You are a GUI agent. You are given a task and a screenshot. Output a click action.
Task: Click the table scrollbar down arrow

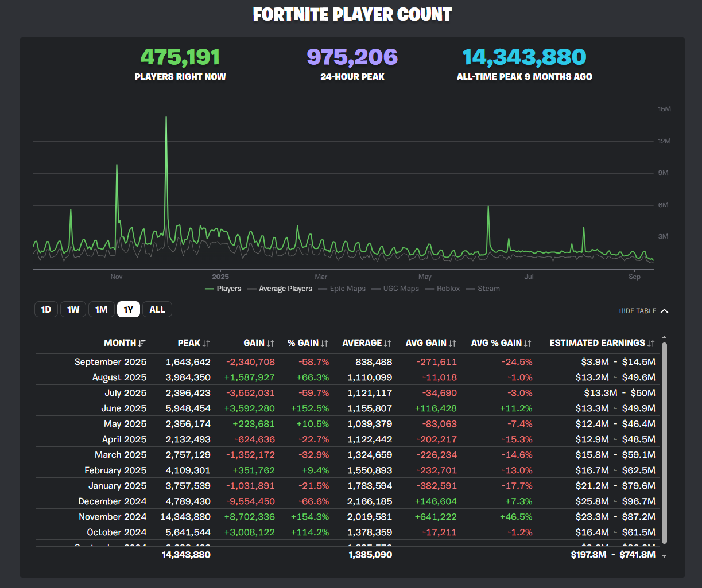(x=665, y=556)
